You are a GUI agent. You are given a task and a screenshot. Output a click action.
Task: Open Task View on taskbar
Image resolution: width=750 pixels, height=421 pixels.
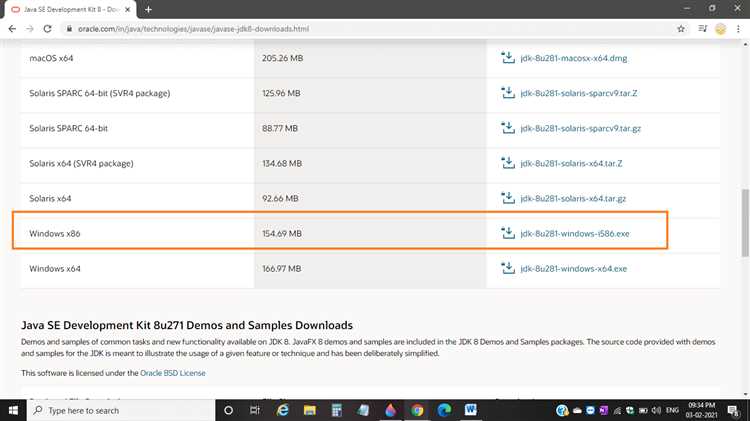point(255,410)
